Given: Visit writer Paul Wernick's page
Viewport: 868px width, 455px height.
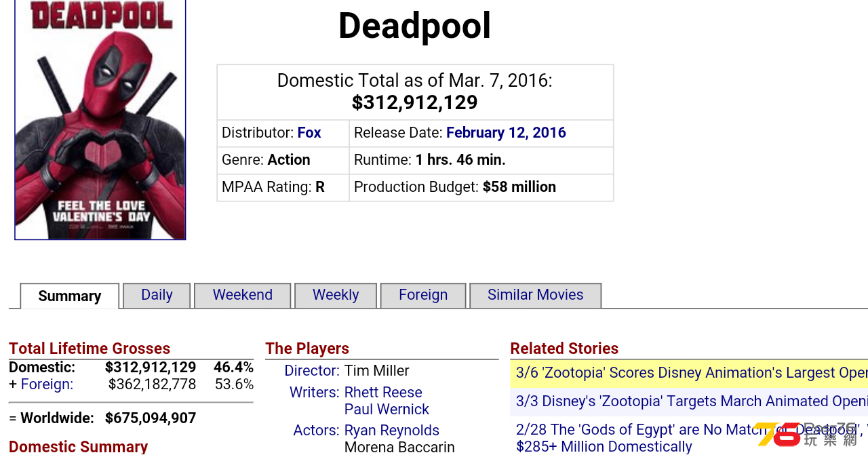Looking at the screenshot, I should 387,410.
